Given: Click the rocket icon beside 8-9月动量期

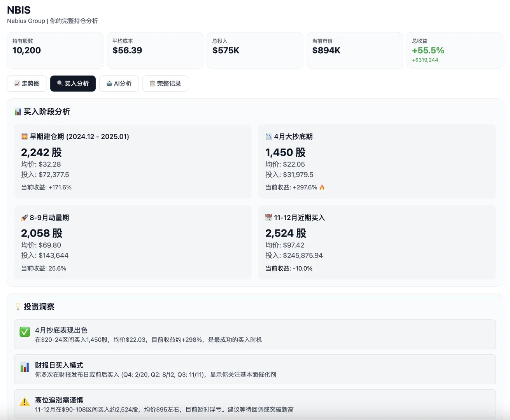Looking at the screenshot, I should [x=25, y=218].
